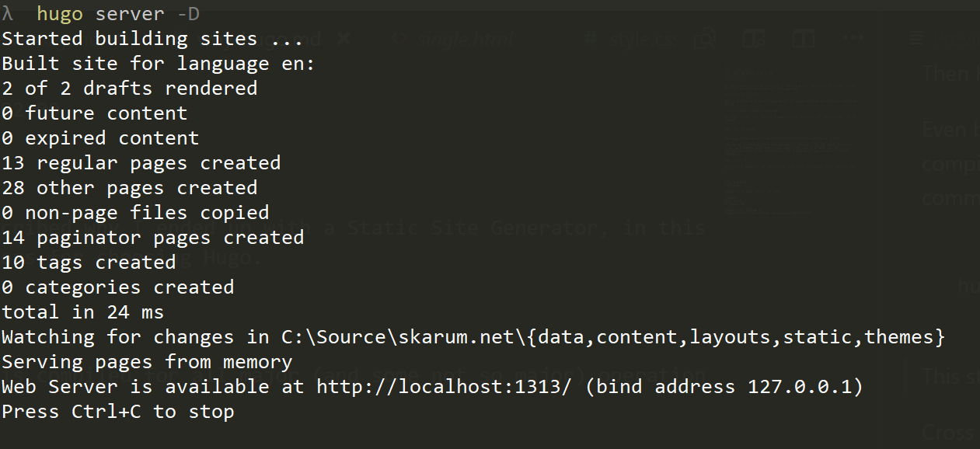Click the split editor icon

click(x=803, y=39)
